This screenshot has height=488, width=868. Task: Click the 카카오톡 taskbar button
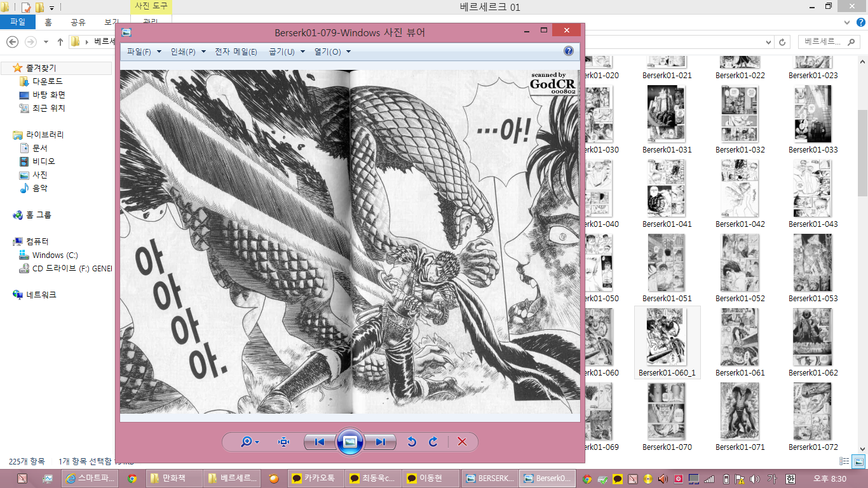[x=314, y=478]
